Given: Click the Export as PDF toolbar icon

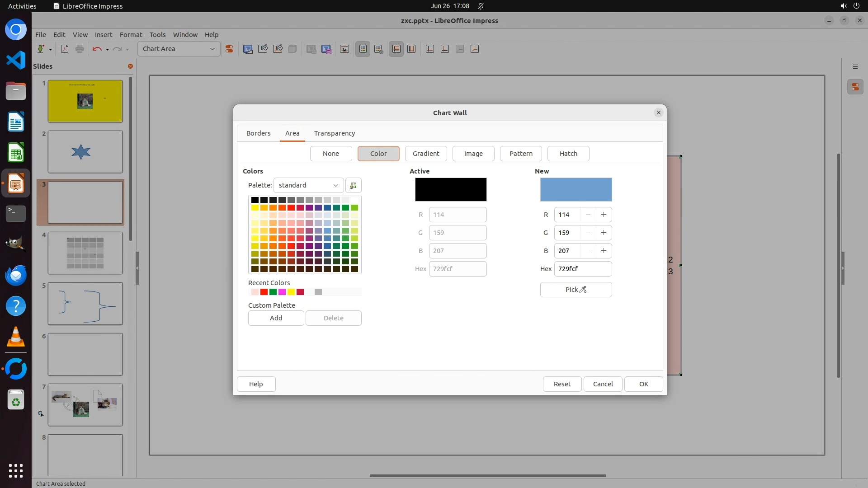Looking at the screenshot, I should coord(65,49).
